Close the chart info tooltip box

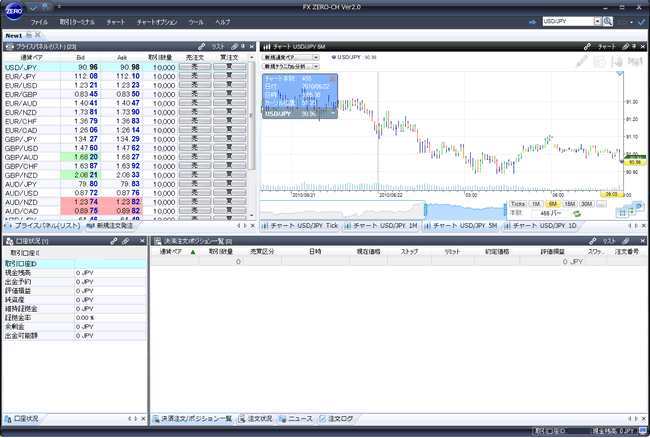click(332, 79)
